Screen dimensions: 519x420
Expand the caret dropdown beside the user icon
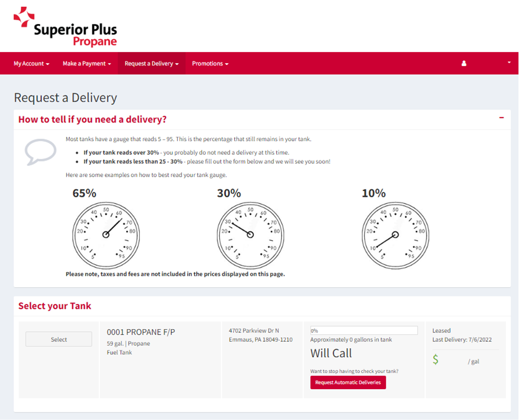pyautogui.click(x=509, y=62)
